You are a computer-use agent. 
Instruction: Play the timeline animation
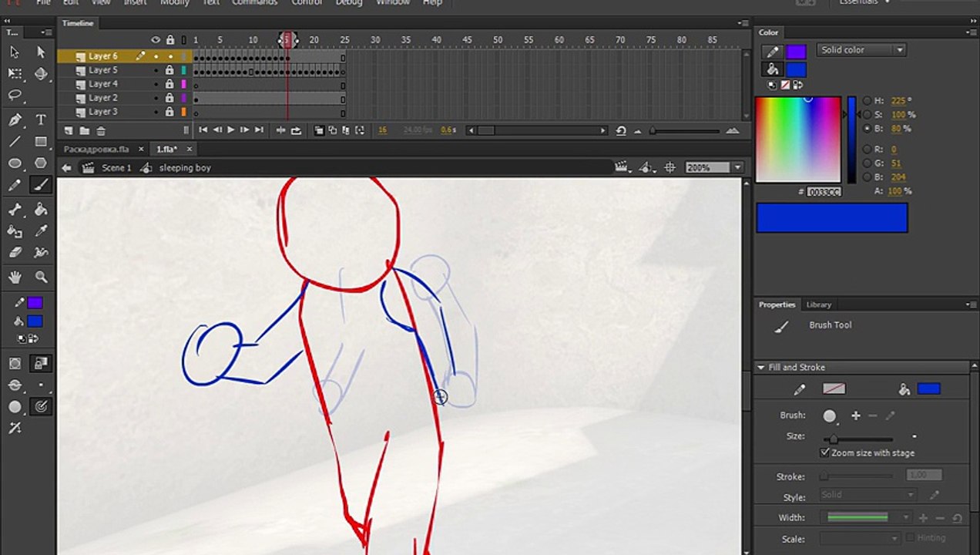point(230,131)
